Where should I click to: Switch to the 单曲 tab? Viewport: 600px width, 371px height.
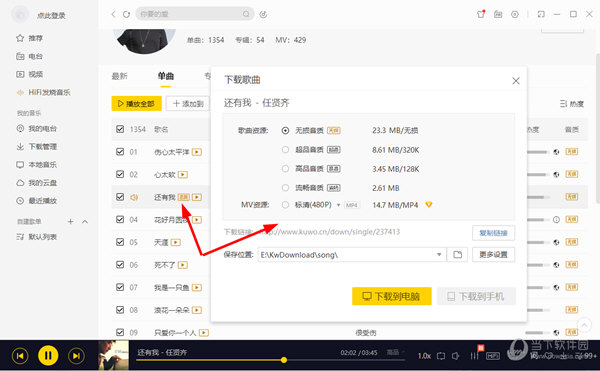[166, 76]
